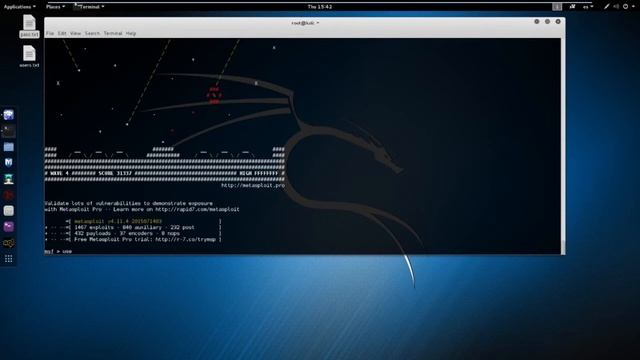Click the workspace indicator in the top bar
The width and height of the screenshot is (640, 360).
click(557, 7)
